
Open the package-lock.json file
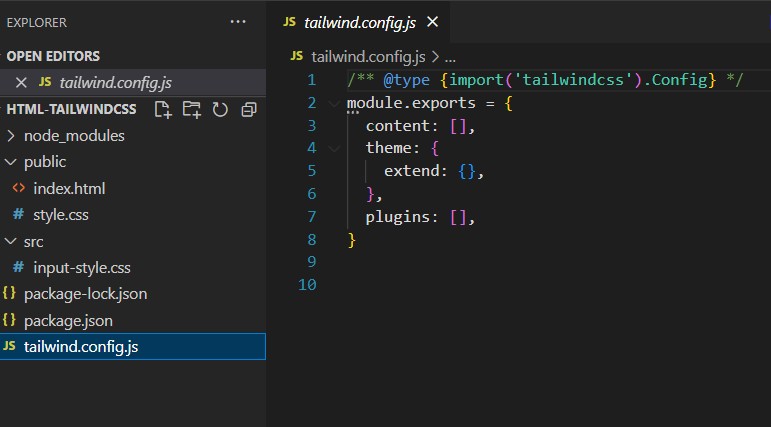pyautogui.click(x=85, y=294)
